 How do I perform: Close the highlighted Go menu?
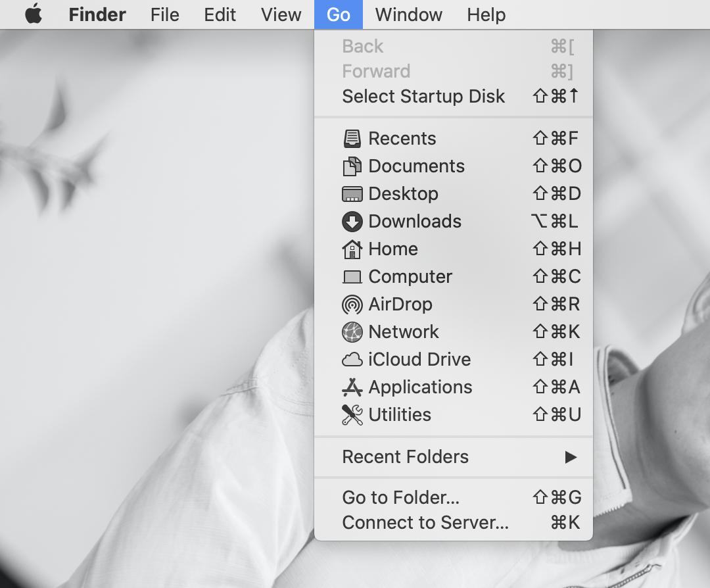pos(339,14)
